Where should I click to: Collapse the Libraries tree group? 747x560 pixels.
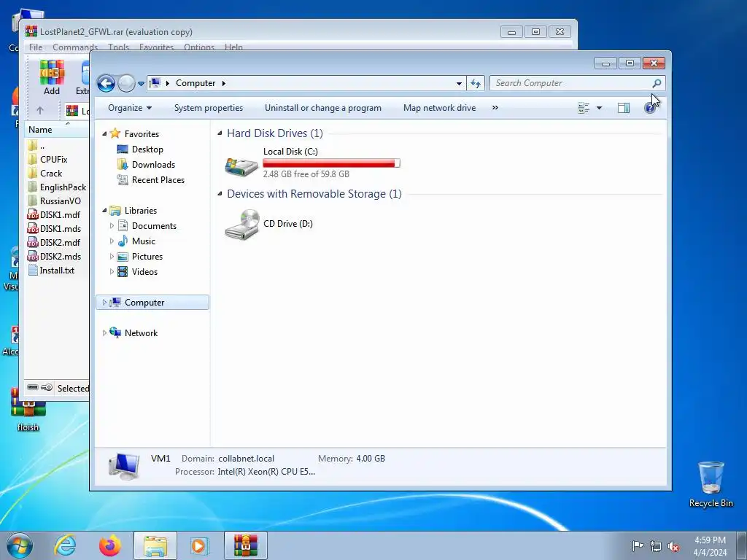tap(104, 211)
